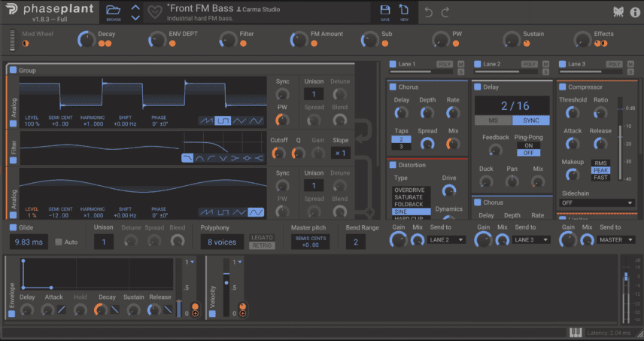Viewport: 644px width, 341px height.
Task: Disable the Distortion effect
Action: [x=393, y=165]
